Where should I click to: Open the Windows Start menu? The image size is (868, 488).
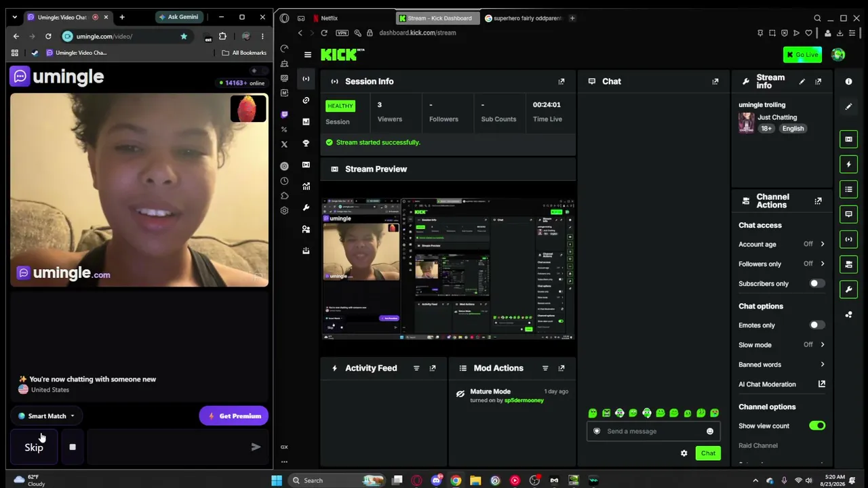pyautogui.click(x=277, y=481)
